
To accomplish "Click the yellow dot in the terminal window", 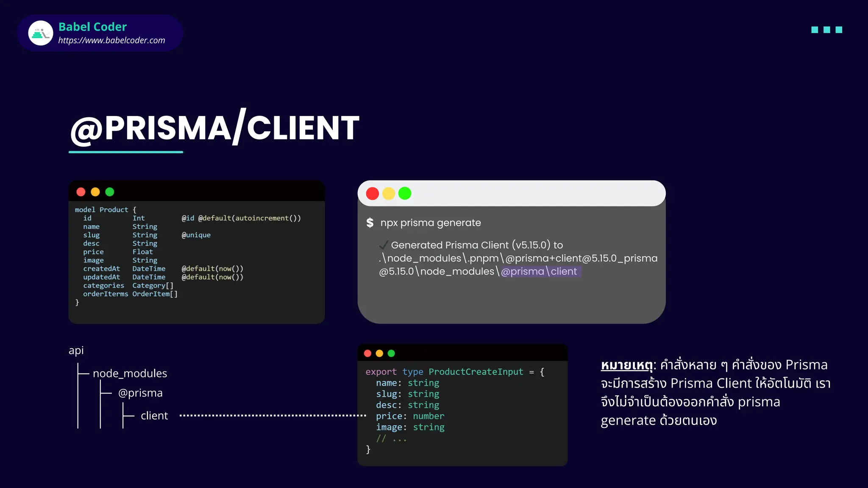I will pyautogui.click(x=389, y=194).
